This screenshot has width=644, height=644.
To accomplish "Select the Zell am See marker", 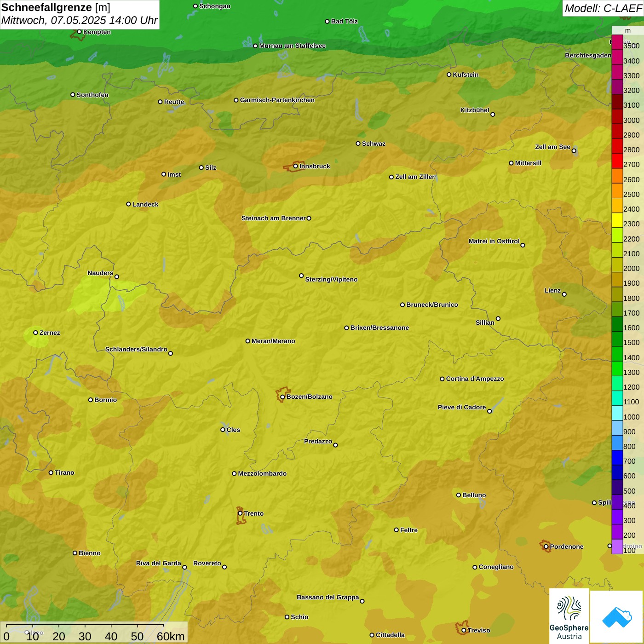I will (x=574, y=151).
